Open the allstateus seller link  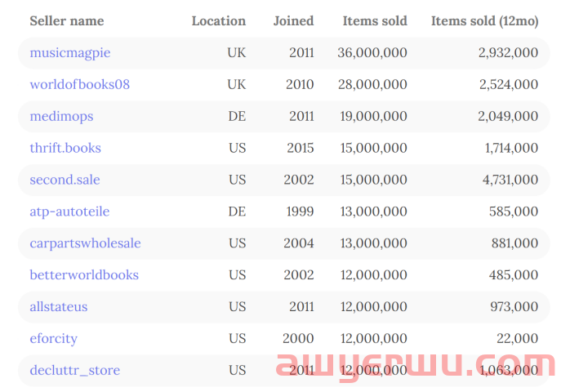59,307
